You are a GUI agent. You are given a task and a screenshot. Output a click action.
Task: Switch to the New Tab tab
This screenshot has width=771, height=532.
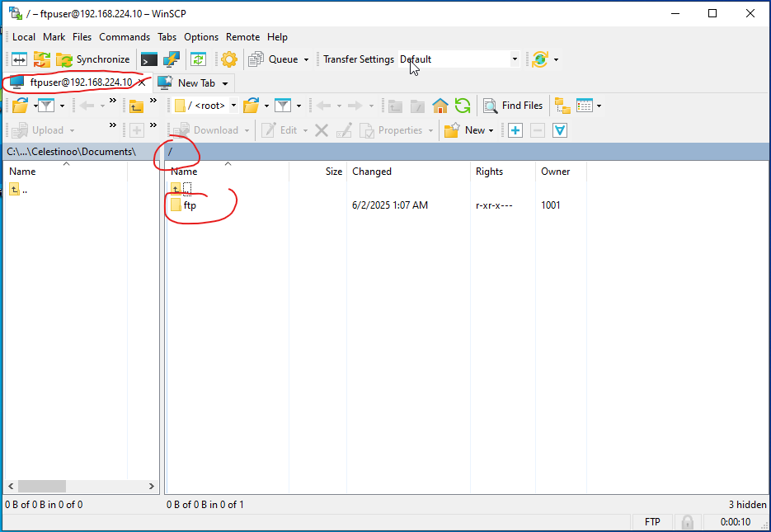pos(195,82)
